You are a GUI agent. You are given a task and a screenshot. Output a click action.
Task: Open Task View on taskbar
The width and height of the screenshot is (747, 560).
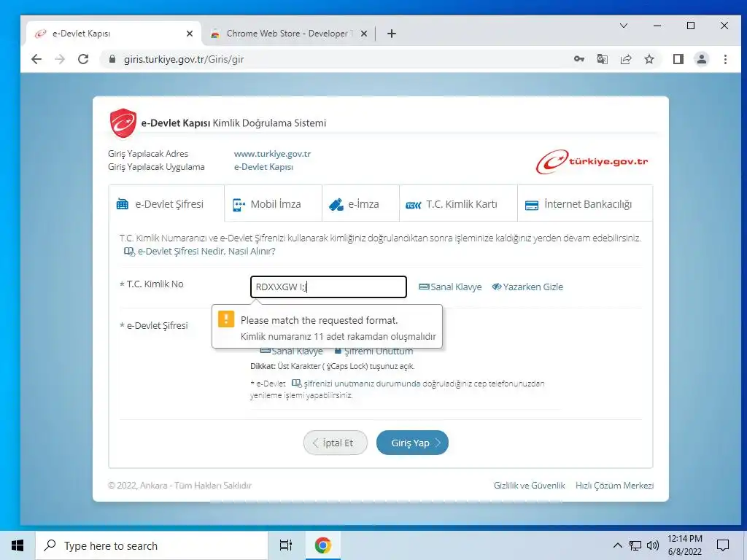point(285,545)
